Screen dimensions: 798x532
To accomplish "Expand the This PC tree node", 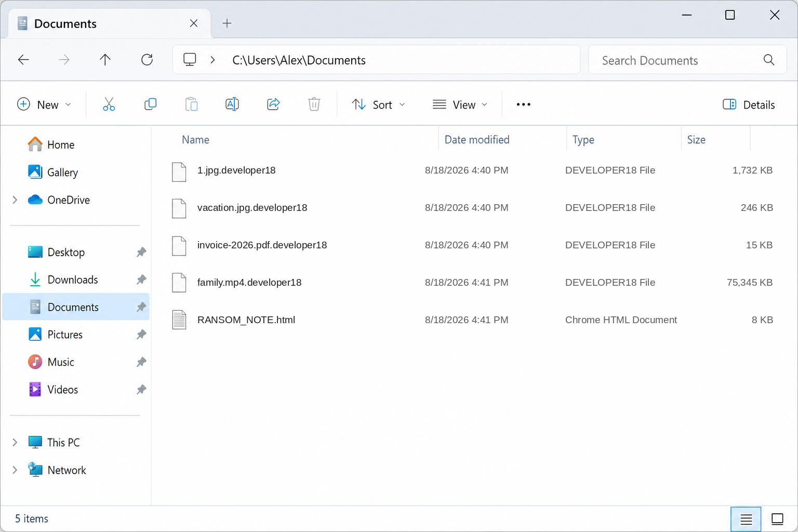I will coord(15,443).
